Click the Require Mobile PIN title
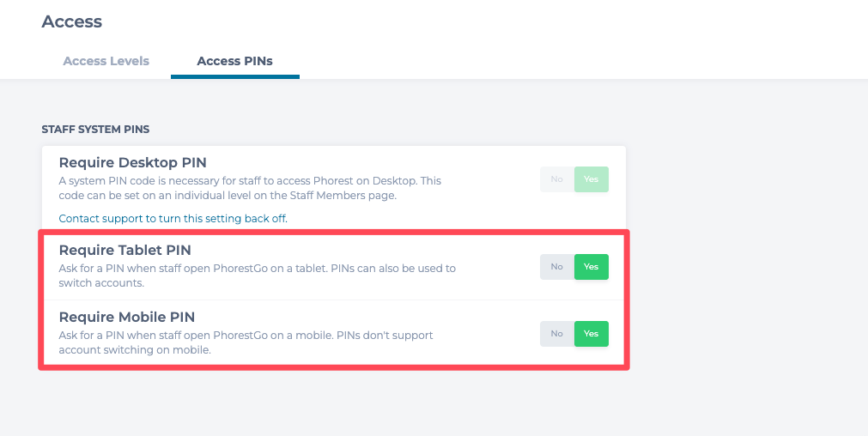The image size is (868, 436). pyautogui.click(x=127, y=317)
